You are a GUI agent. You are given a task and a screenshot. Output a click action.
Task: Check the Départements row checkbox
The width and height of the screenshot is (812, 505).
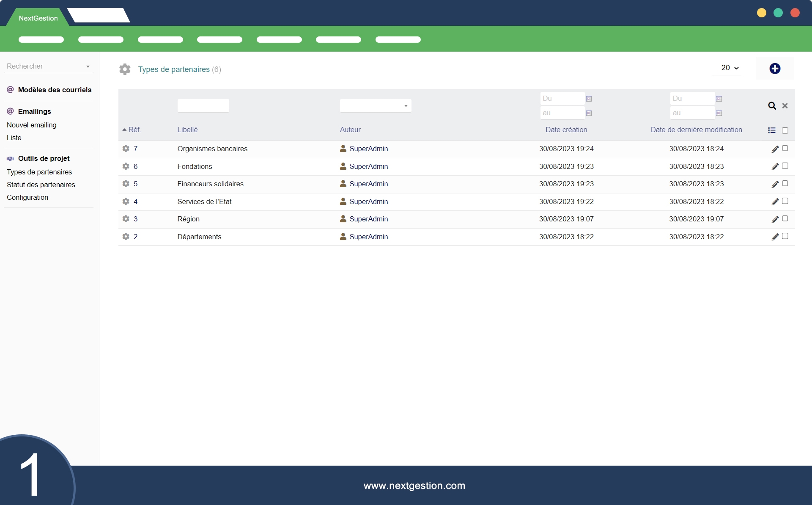(785, 236)
